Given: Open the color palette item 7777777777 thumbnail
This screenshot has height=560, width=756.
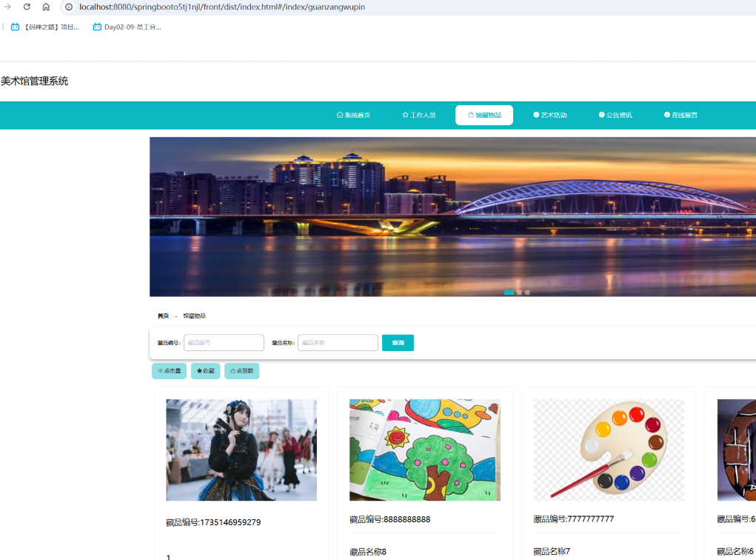Looking at the screenshot, I should (609, 450).
